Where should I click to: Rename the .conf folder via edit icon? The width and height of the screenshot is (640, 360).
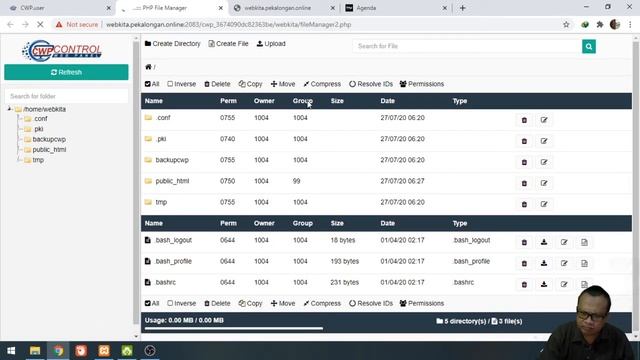[x=544, y=120]
